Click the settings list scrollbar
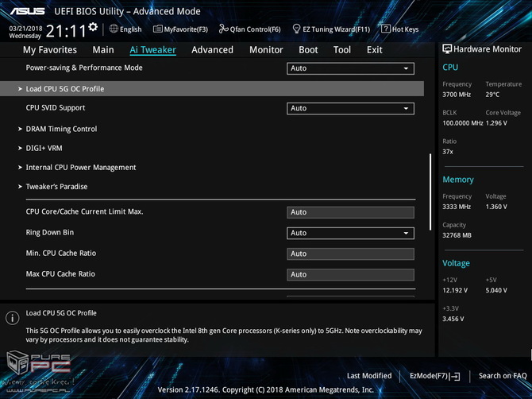This screenshot has width=532, height=399. [x=430, y=192]
